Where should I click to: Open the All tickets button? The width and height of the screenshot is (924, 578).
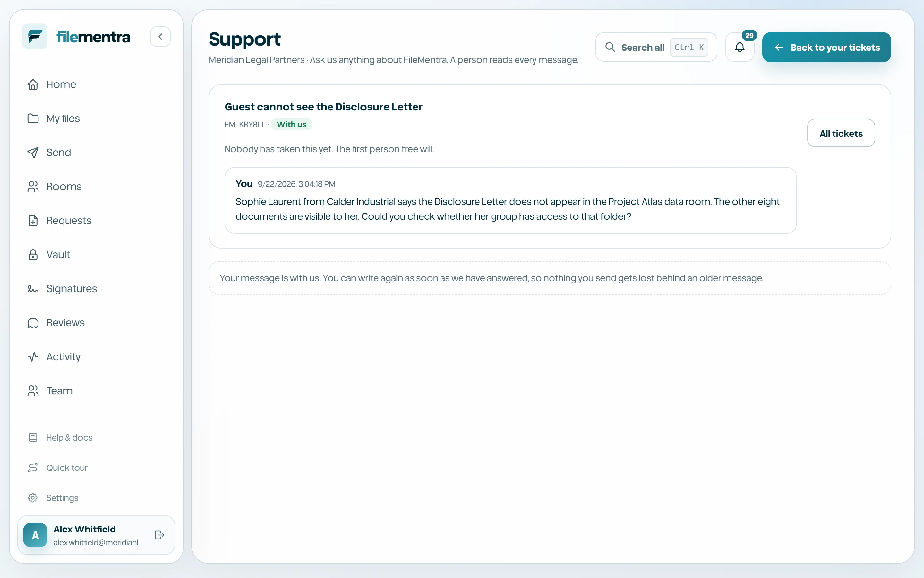click(841, 133)
